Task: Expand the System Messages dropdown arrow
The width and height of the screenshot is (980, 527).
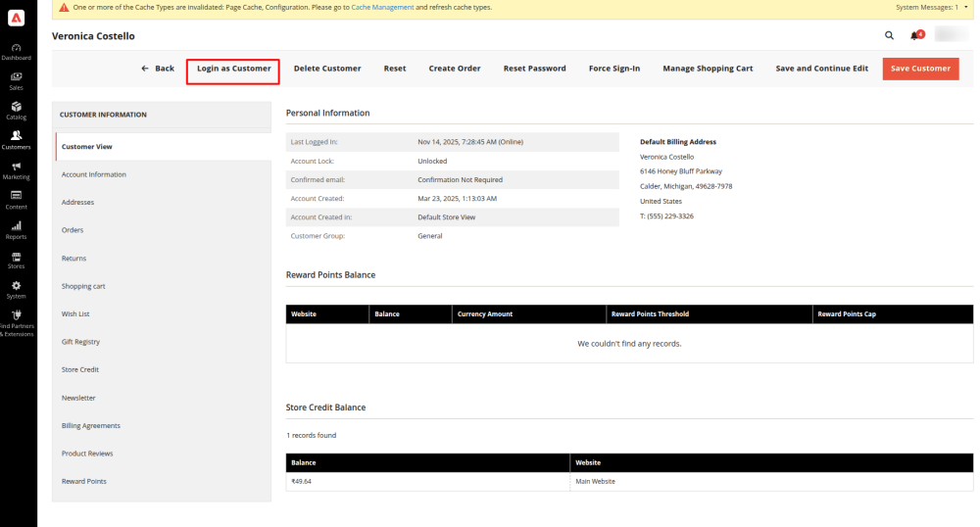Action: point(966,7)
